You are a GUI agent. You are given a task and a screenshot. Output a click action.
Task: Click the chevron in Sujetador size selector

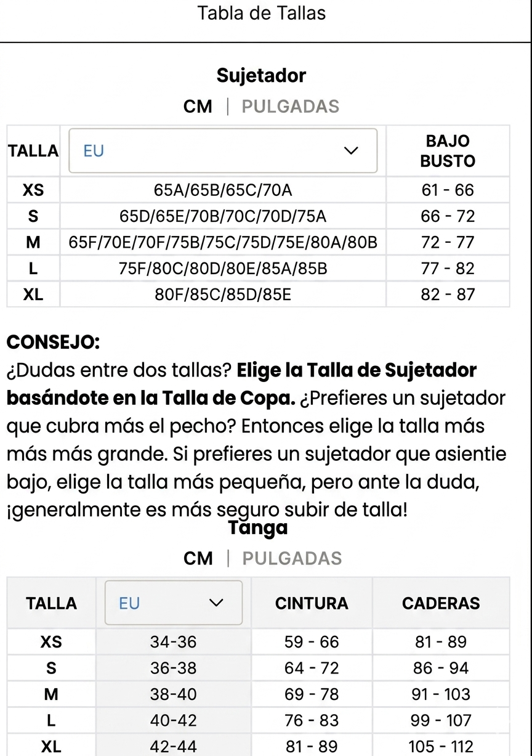350,151
